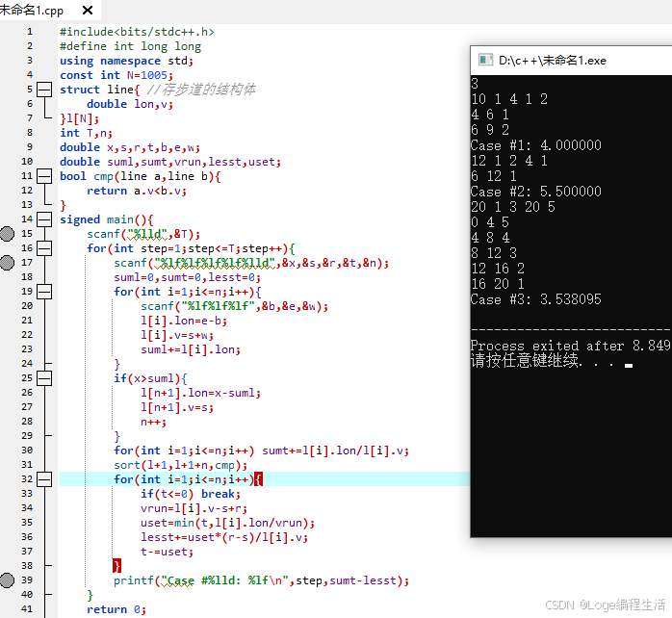Screen dimensions: 672x618
Task: Click console input line '10 1 4 1 2'
Action: (509, 99)
